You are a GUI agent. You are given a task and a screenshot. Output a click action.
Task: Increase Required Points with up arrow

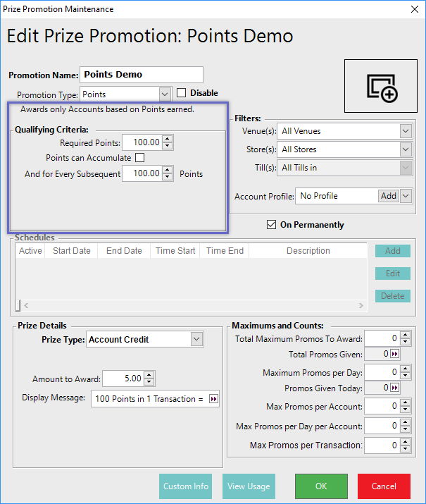[168, 140]
